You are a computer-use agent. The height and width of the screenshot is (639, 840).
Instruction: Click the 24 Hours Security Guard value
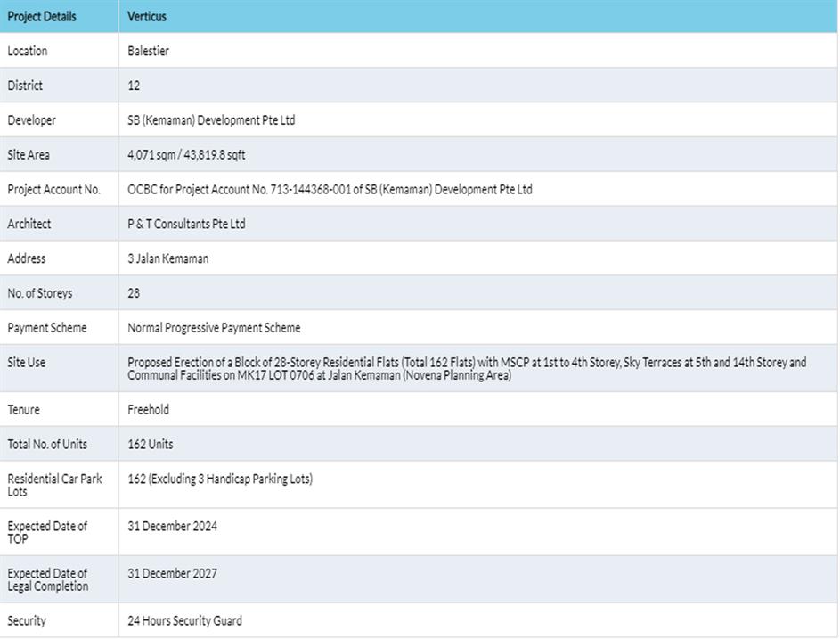click(x=184, y=620)
